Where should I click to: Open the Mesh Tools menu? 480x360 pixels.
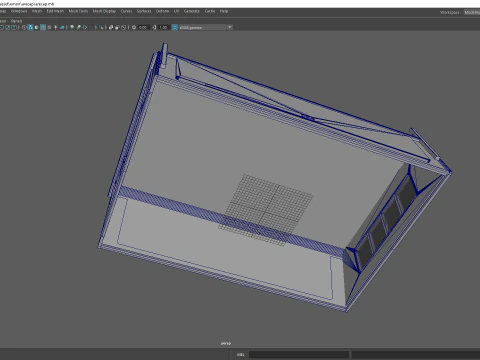(x=78, y=11)
